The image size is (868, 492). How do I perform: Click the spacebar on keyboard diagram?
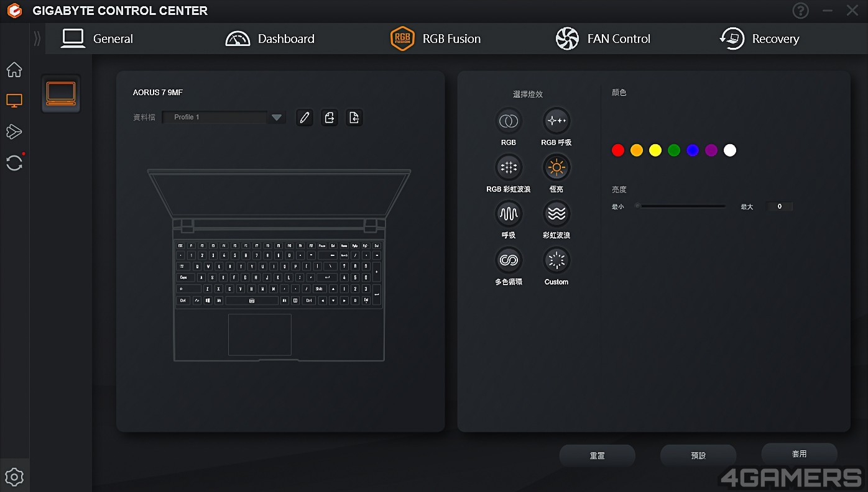click(x=252, y=300)
